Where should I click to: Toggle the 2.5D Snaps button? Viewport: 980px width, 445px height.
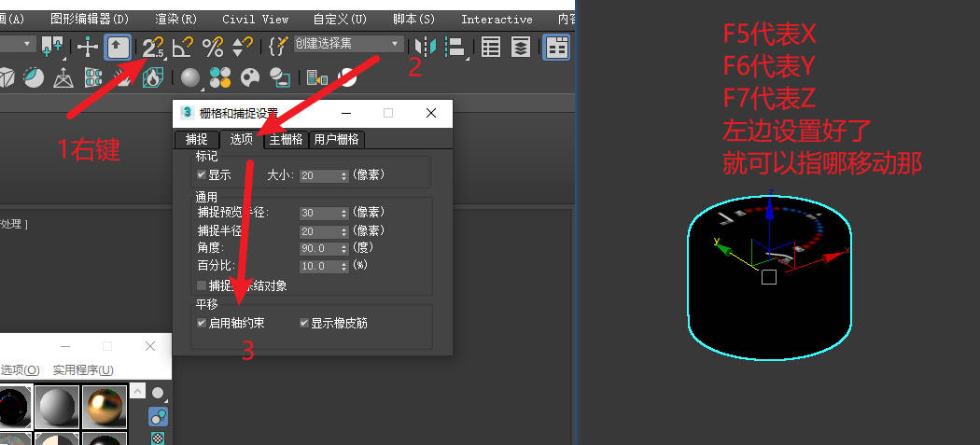(x=152, y=48)
